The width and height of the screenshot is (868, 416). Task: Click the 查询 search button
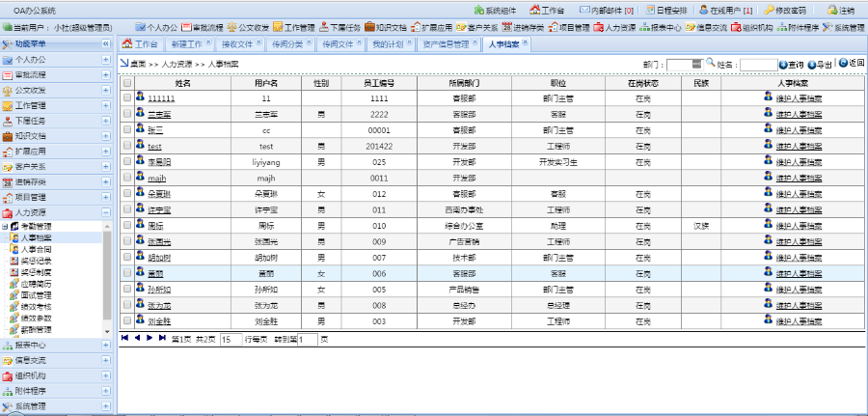click(792, 65)
